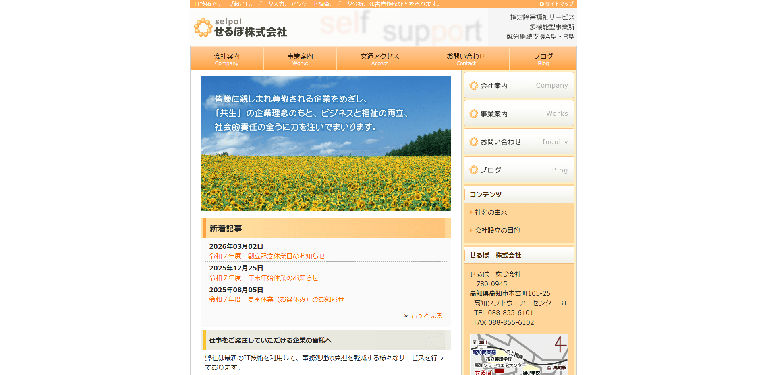Click the '2025年12月25日' date text
Screen dimensions: 767x375
236,268
